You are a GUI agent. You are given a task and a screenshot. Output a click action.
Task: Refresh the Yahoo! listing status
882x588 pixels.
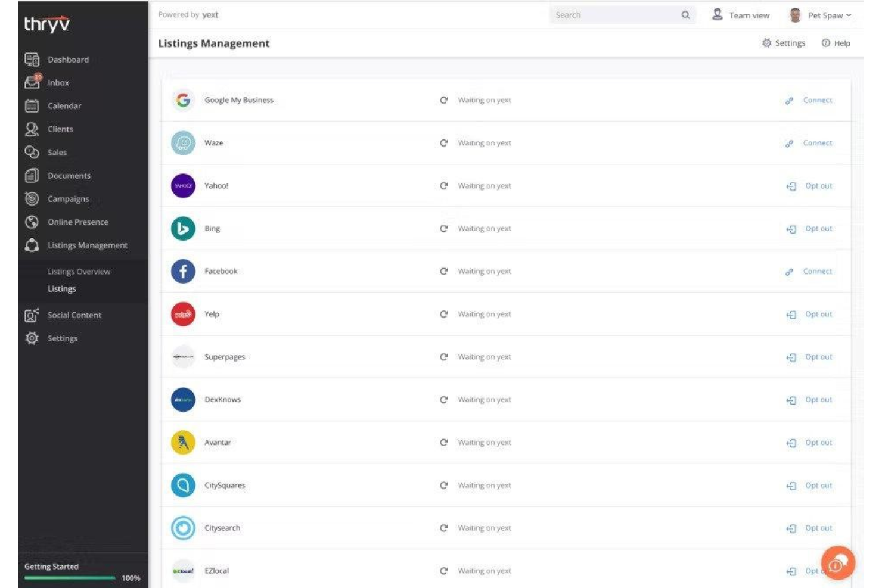click(443, 186)
